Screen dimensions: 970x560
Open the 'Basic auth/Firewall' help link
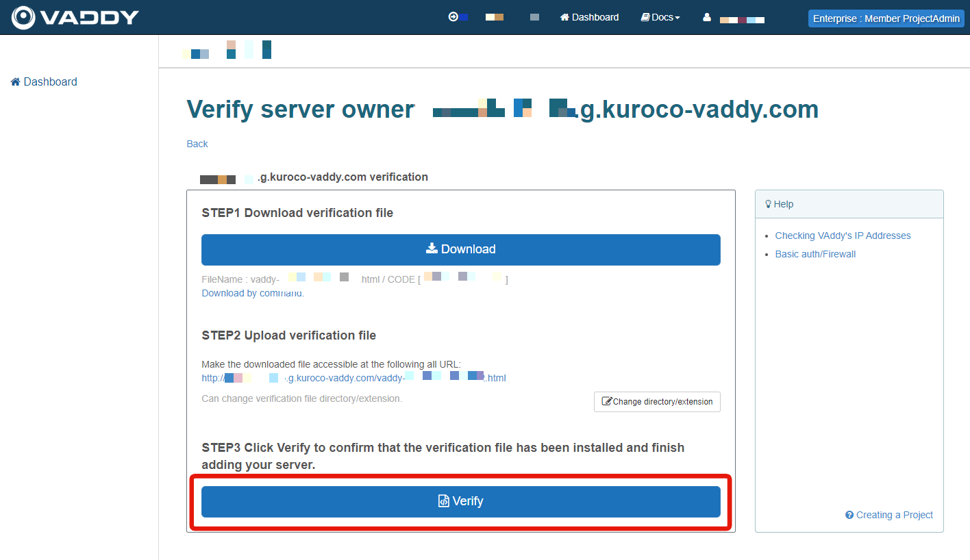click(815, 254)
